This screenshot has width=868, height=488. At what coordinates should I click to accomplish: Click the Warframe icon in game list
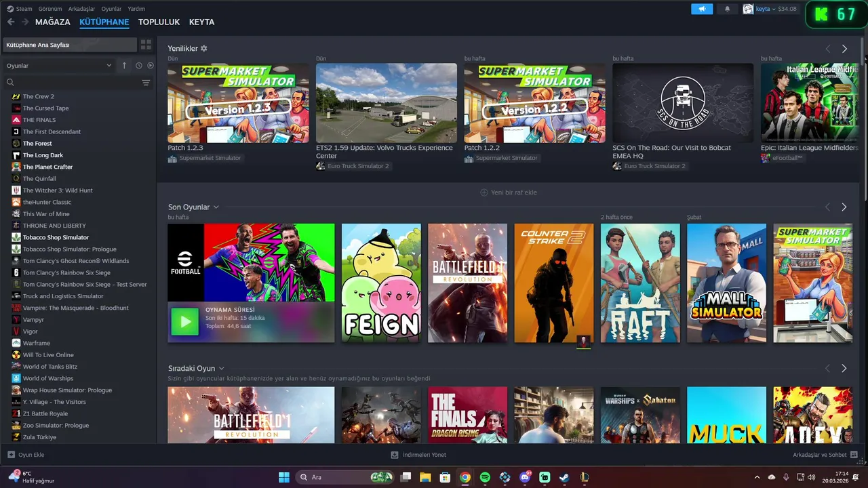click(x=16, y=343)
